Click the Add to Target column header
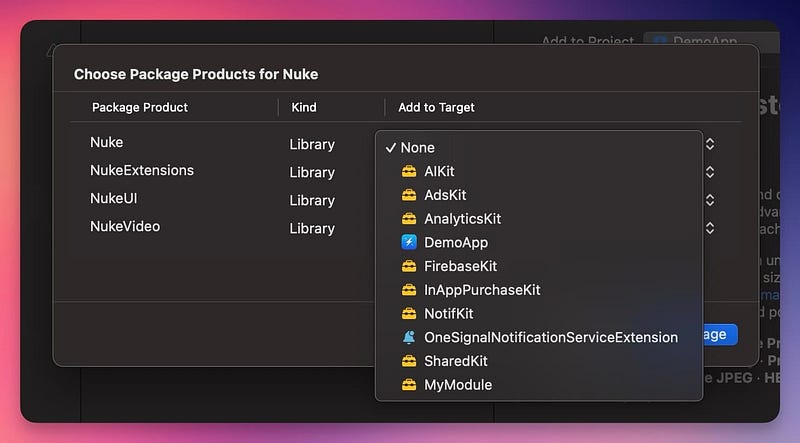The image size is (800, 443). pyautogui.click(x=436, y=107)
